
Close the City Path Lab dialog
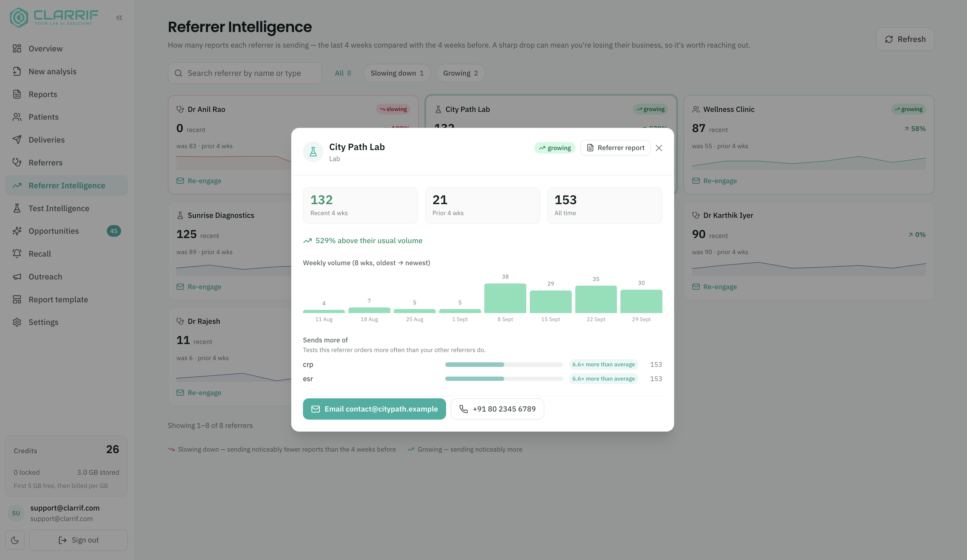coord(659,148)
